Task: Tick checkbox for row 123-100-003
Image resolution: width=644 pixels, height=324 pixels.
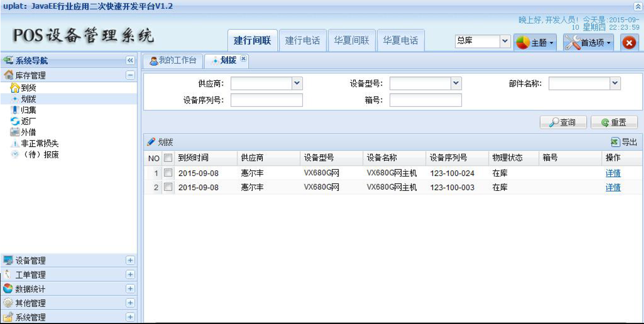Action: coord(168,187)
